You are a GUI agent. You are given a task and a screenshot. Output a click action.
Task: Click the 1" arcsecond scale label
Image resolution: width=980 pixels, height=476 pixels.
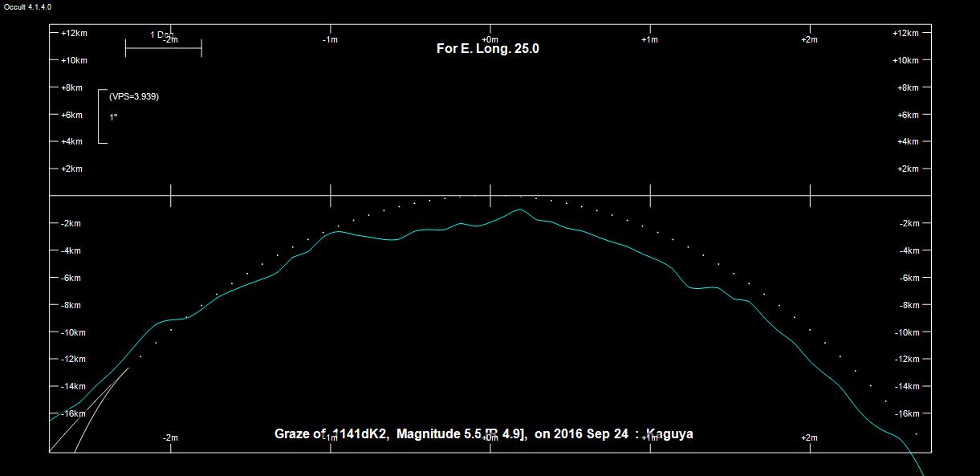pyautogui.click(x=113, y=117)
